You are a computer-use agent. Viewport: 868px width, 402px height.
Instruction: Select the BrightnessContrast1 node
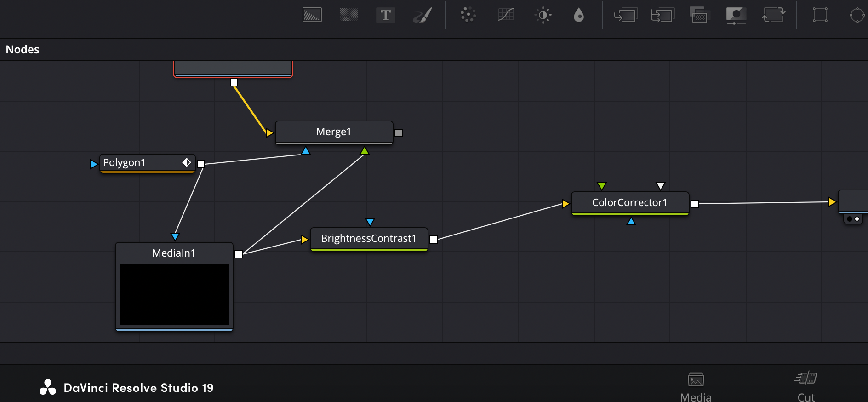[368, 238]
